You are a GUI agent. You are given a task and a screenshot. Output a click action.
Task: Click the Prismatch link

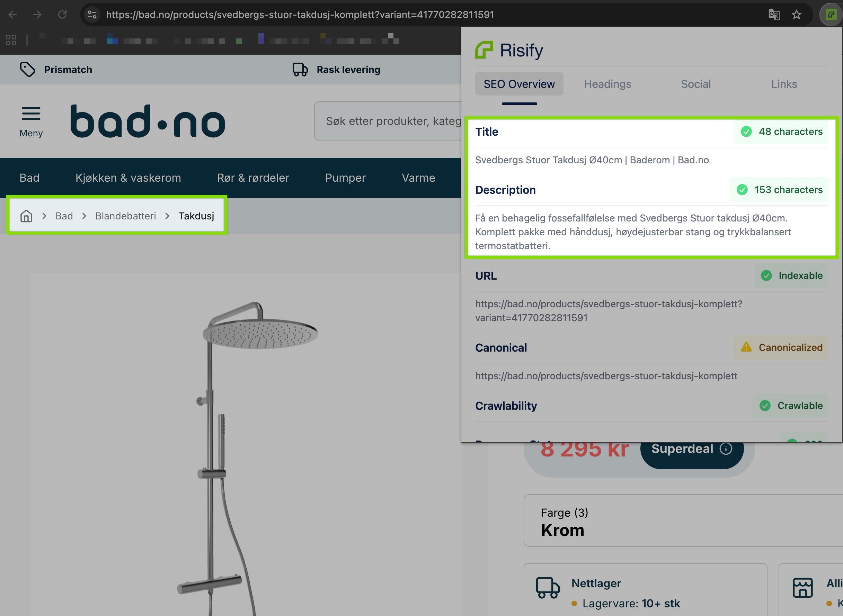[x=68, y=69]
